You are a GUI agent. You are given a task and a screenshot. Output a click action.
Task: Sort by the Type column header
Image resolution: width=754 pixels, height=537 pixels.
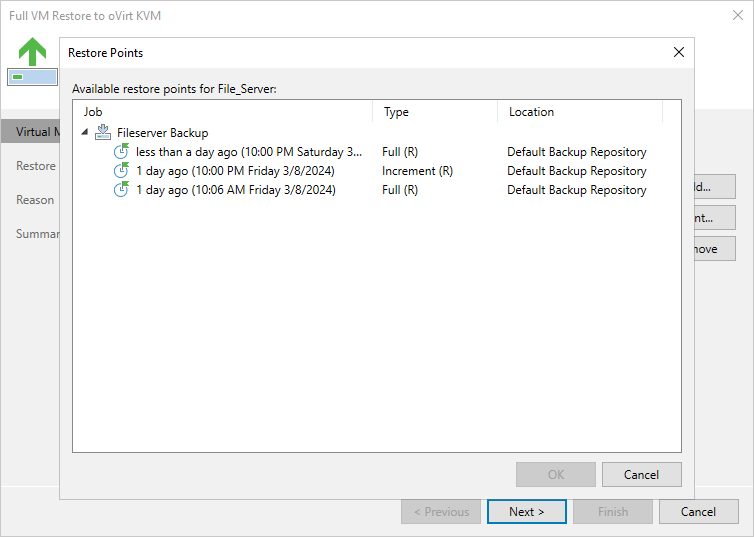pyautogui.click(x=434, y=112)
